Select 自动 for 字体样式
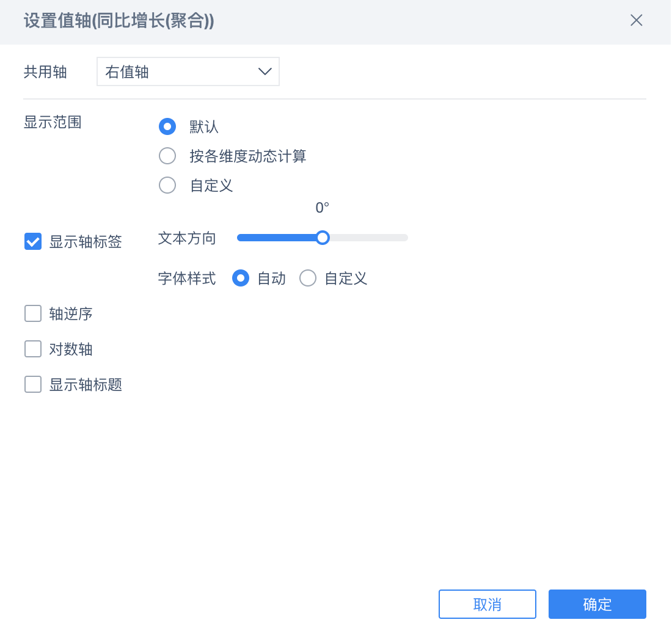The width and height of the screenshot is (672, 628). (241, 278)
